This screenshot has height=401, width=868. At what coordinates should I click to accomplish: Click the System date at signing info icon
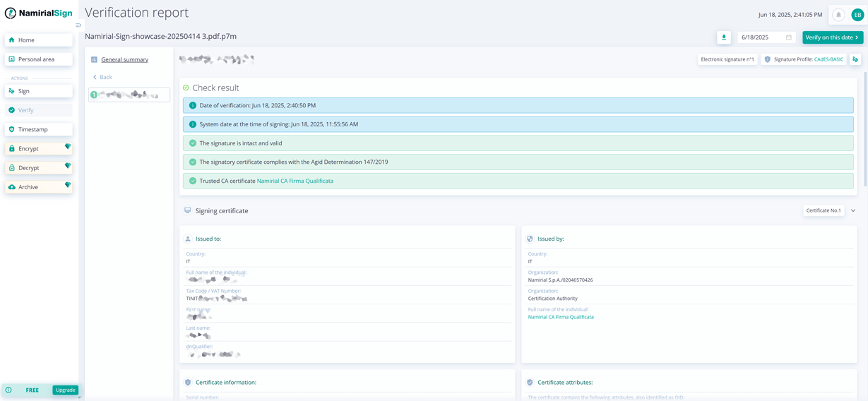pyautogui.click(x=192, y=124)
